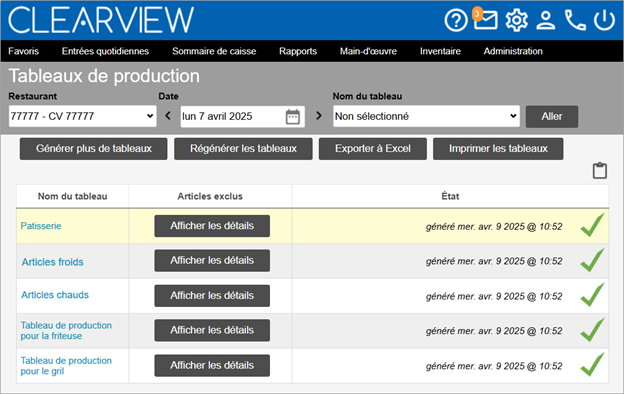Click Imprimer les tableaux
This screenshot has height=394, width=624.
pos(498,149)
